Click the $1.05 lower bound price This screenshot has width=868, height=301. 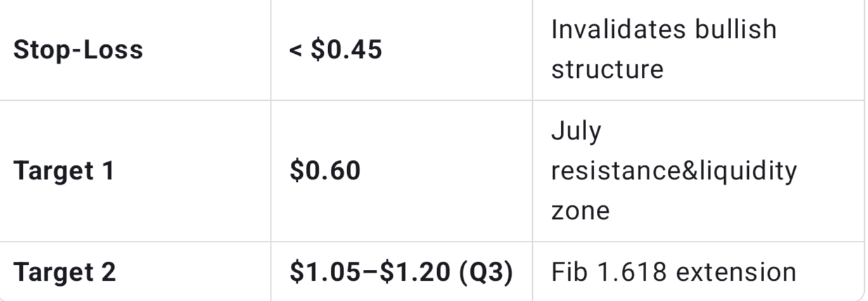(324, 272)
